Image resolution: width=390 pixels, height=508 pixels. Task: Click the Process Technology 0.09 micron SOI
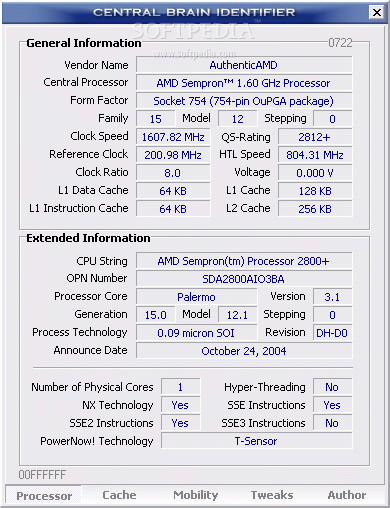pyautogui.click(x=197, y=333)
